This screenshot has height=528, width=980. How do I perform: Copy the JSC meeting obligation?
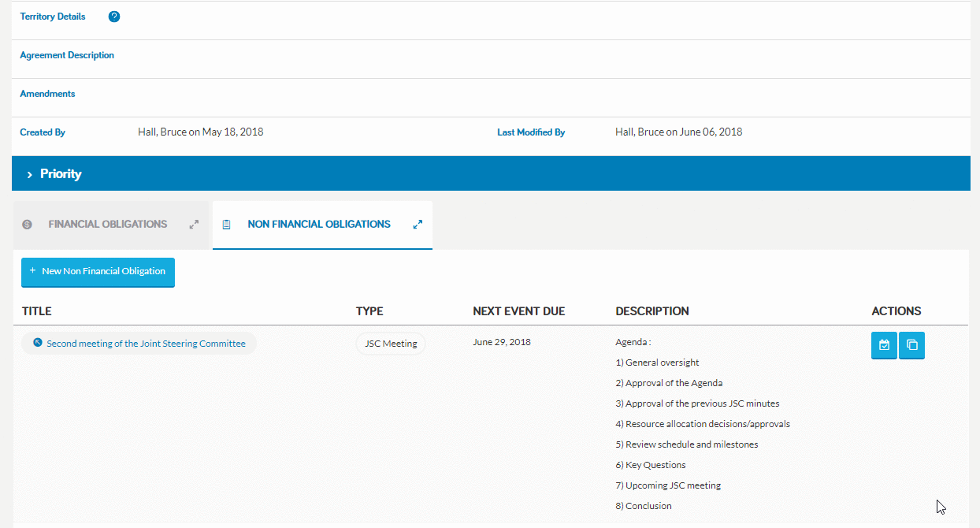(x=911, y=345)
